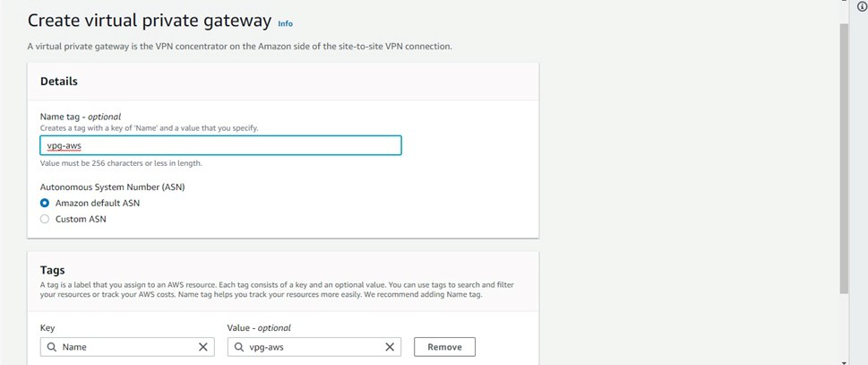Viewport: 868px width, 365px height.
Task: Click the 'Name tag - optional' field label
Action: point(81,117)
